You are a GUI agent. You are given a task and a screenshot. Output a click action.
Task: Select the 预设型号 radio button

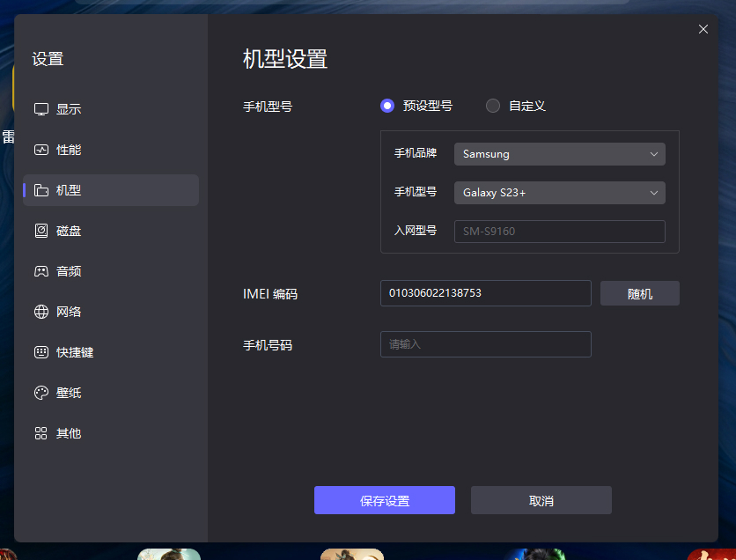pos(386,105)
